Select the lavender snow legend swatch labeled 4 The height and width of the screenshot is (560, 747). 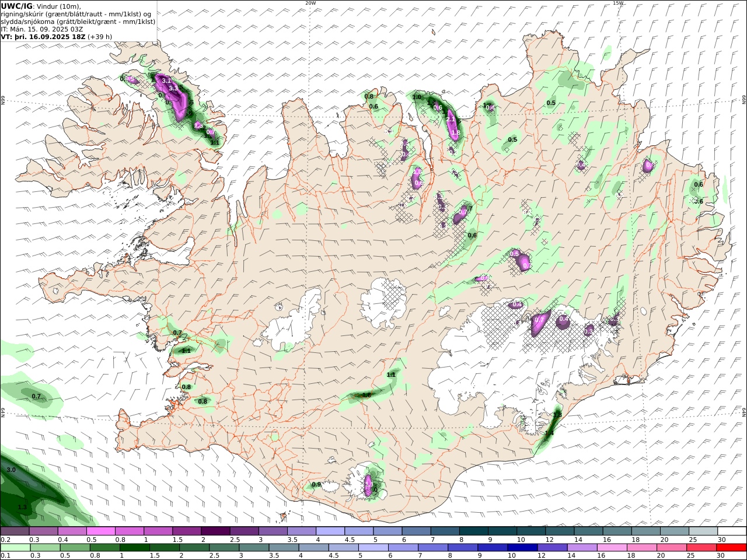330,531
